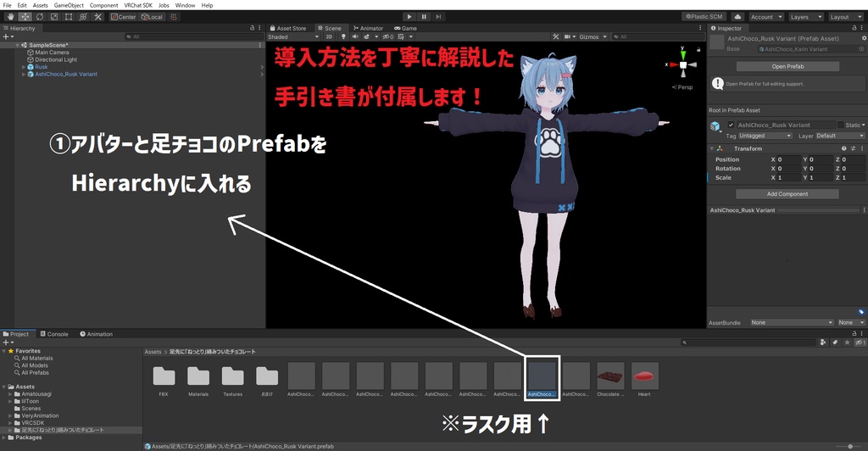The height and width of the screenshot is (451, 868).
Task: Click orientation gizmo red X axis
Action: click(x=672, y=64)
